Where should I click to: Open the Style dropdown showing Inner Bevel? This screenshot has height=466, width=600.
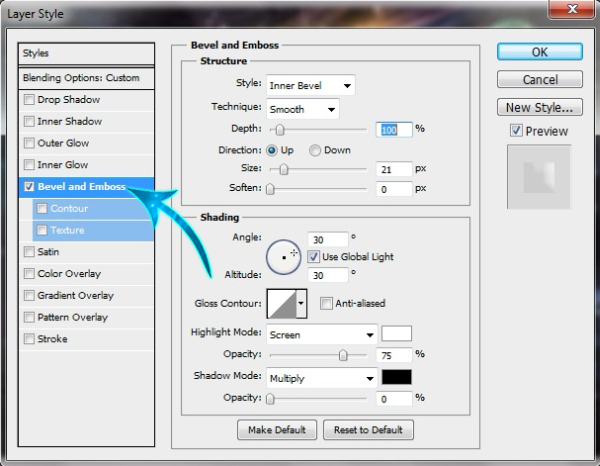[x=309, y=86]
